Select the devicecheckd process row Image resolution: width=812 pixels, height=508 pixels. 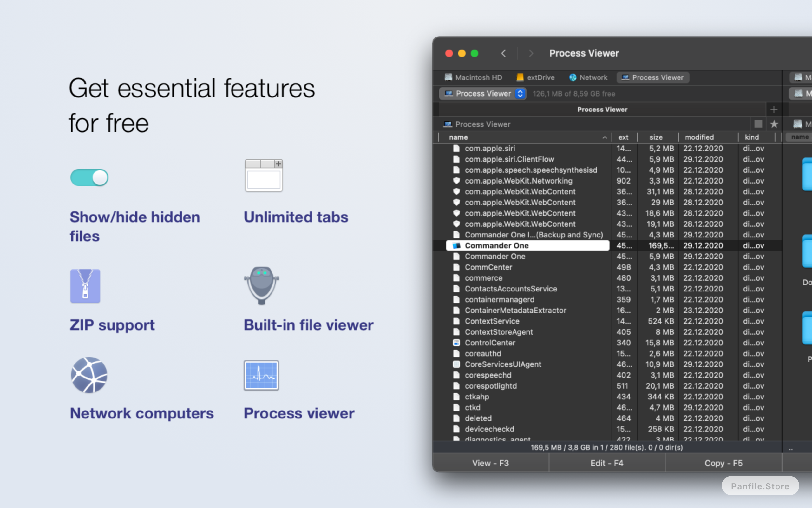[x=607, y=429]
